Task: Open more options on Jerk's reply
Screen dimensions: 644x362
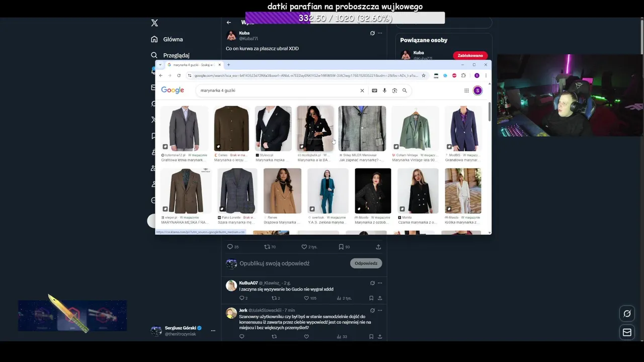Action: (380, 310)
